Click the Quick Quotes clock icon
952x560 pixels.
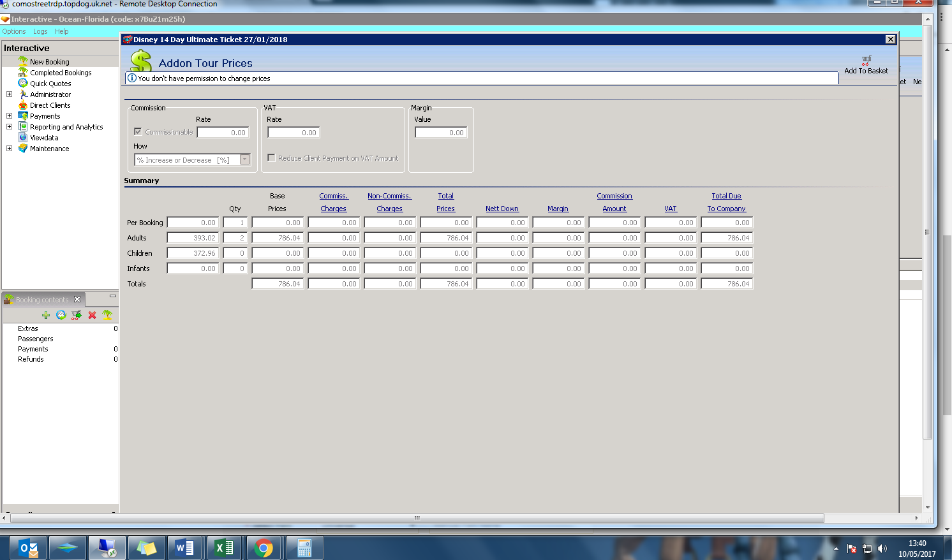click(23, 83)
